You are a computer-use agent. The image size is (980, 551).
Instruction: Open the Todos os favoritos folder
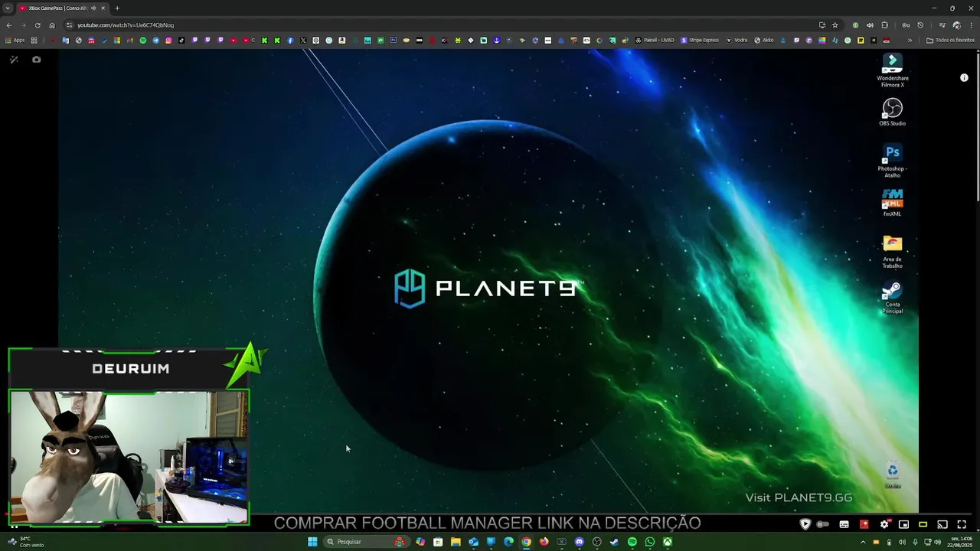click(x=950, y=40)
